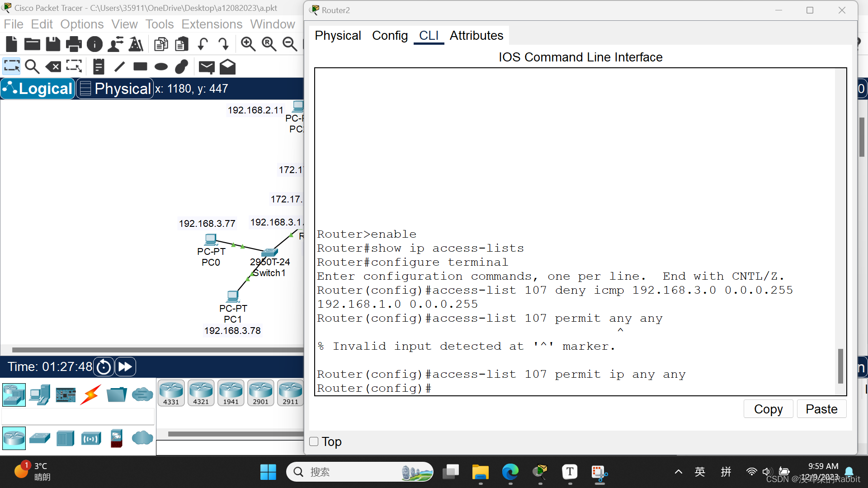Click the Paste clipboard toolbar icon
868x488 pixels.
click(x=182, y=44)
